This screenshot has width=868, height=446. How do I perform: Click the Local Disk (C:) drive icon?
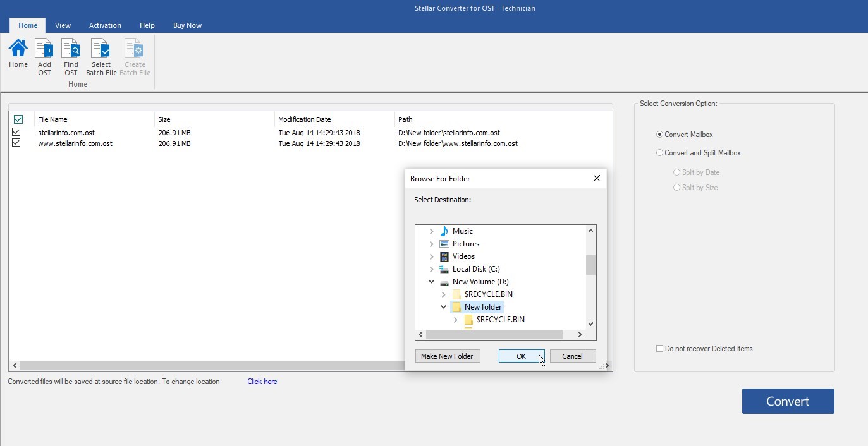coord(444,269)
